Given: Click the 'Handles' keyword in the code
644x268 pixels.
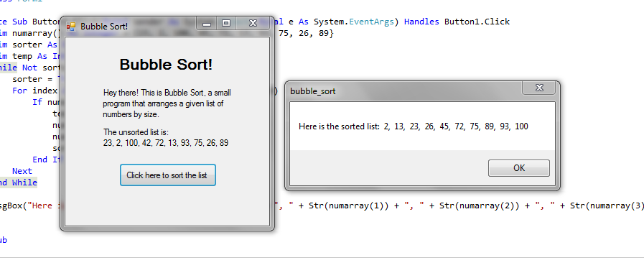Looking at the screenshot, I should 422,22.
